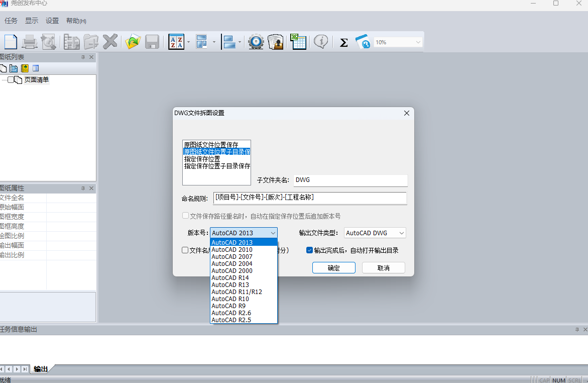Viewport: 588px width, 383px height.
Task: Open the 任务 menu
Action: coord(11,21)
